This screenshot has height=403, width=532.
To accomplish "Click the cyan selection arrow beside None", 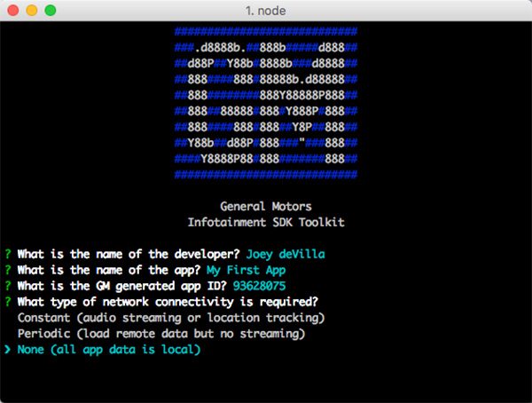I will click(x=8, y=350).
